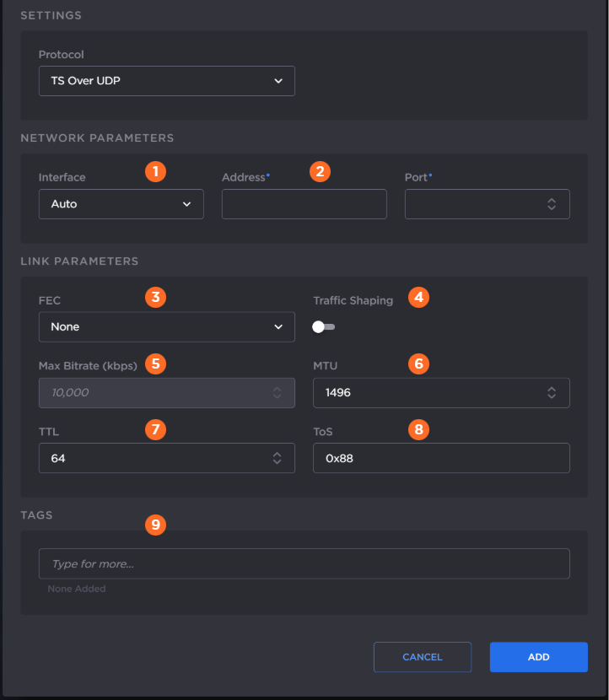Screen dimensions: 609x700
Task: Click callout marker number 4
Action: point(418,297)
